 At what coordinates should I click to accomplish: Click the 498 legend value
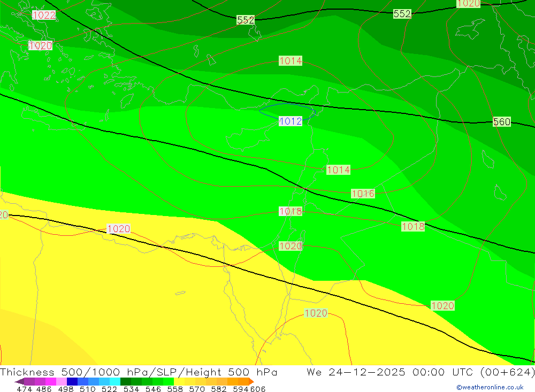pyautogui.click(x=66, y=389)
